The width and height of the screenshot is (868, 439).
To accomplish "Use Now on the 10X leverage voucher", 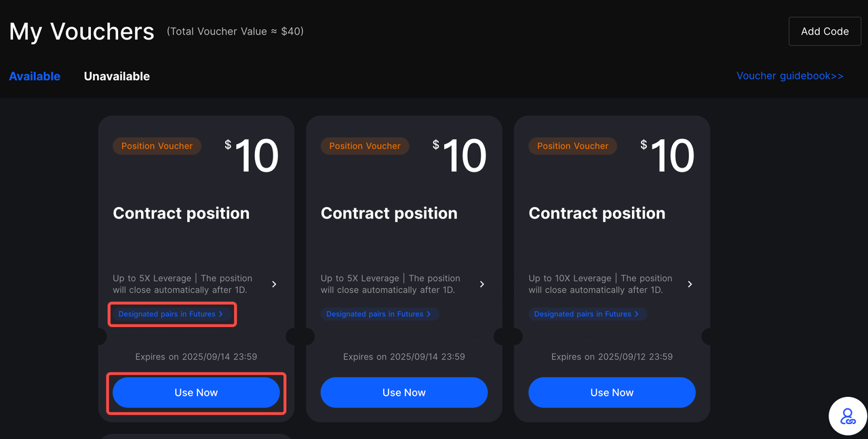I will 612,392.
